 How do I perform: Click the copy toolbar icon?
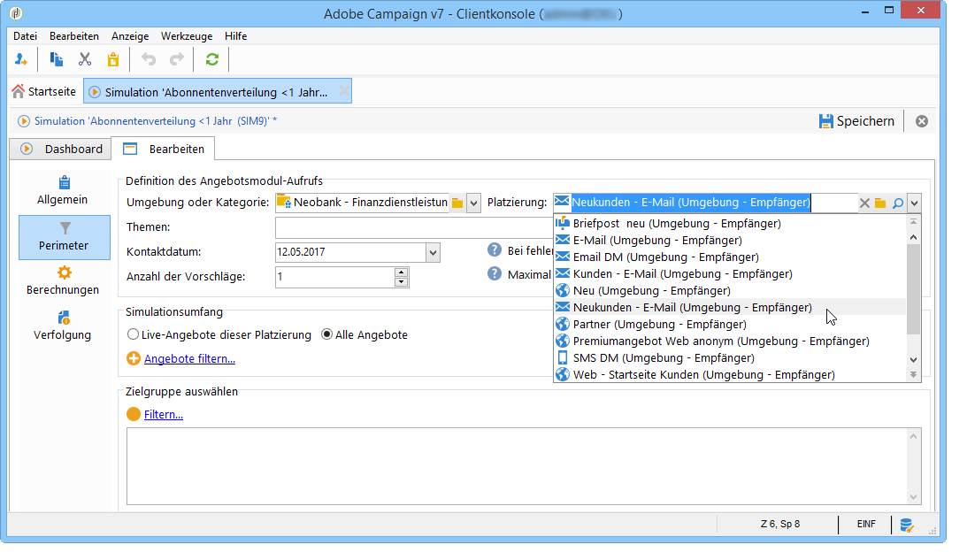tap(56, 59)
